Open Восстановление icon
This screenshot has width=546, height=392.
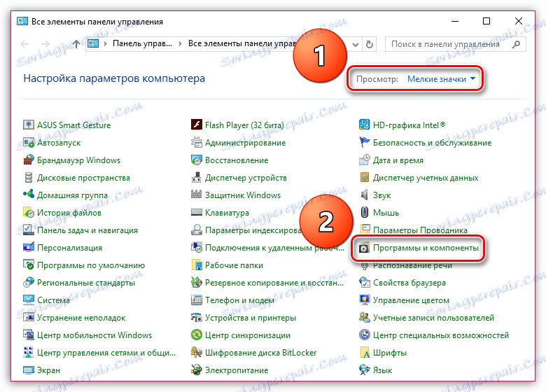(197, 160)
